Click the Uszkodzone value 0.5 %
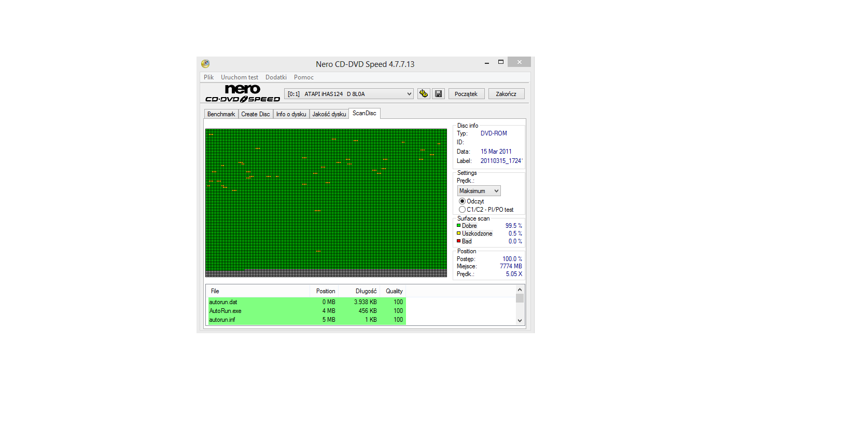 (515, 234)
